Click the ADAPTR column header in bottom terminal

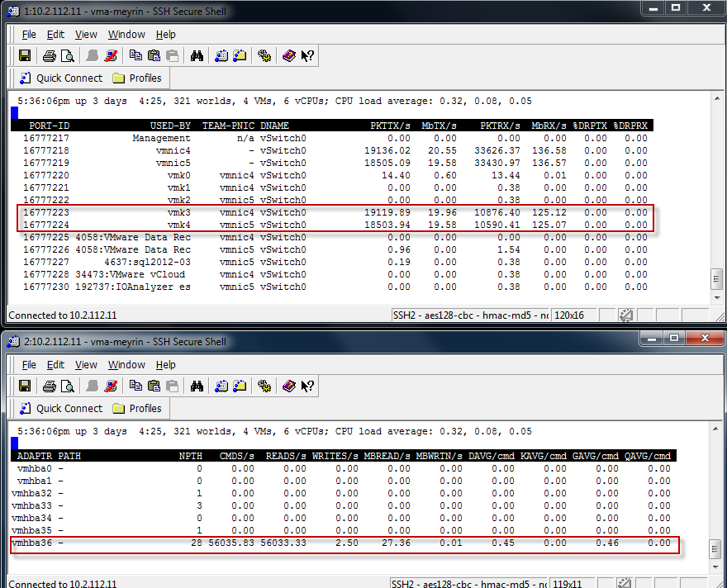point(35,456)
